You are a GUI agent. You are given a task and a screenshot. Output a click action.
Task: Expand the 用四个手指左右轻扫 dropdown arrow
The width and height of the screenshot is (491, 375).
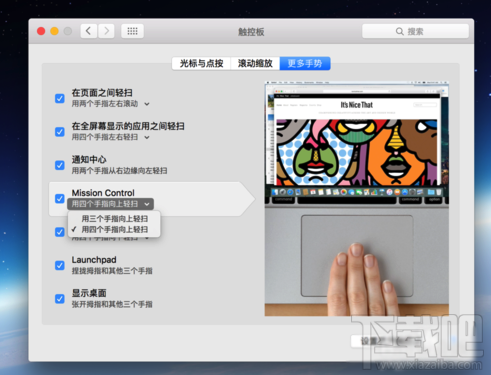[147, 137]
